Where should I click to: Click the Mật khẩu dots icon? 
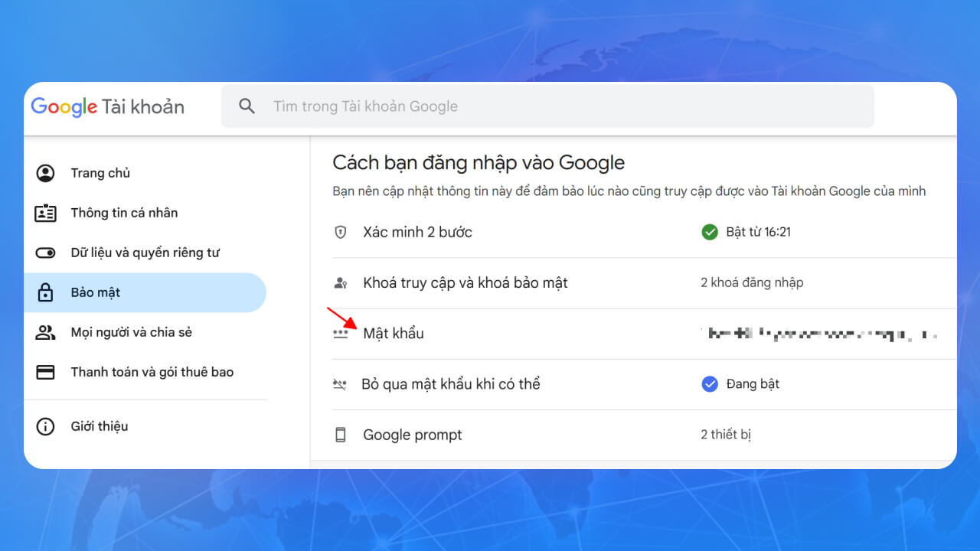(341, 334)
